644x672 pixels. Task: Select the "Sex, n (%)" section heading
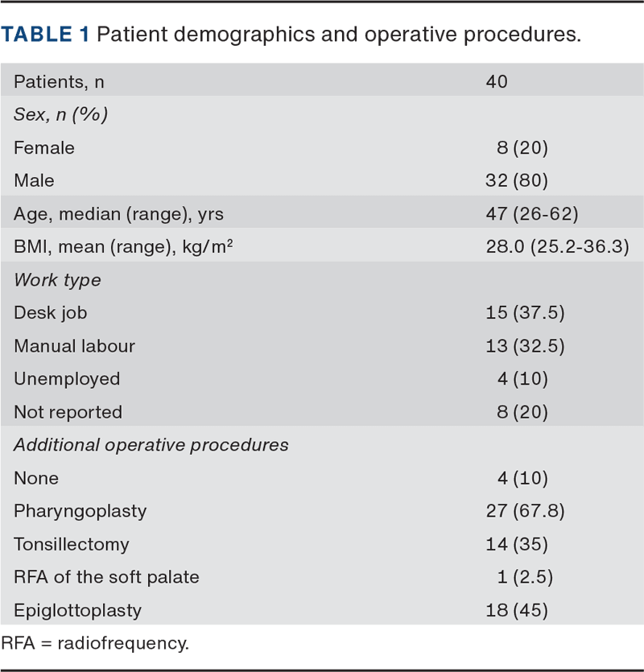[x=60, y=114]
